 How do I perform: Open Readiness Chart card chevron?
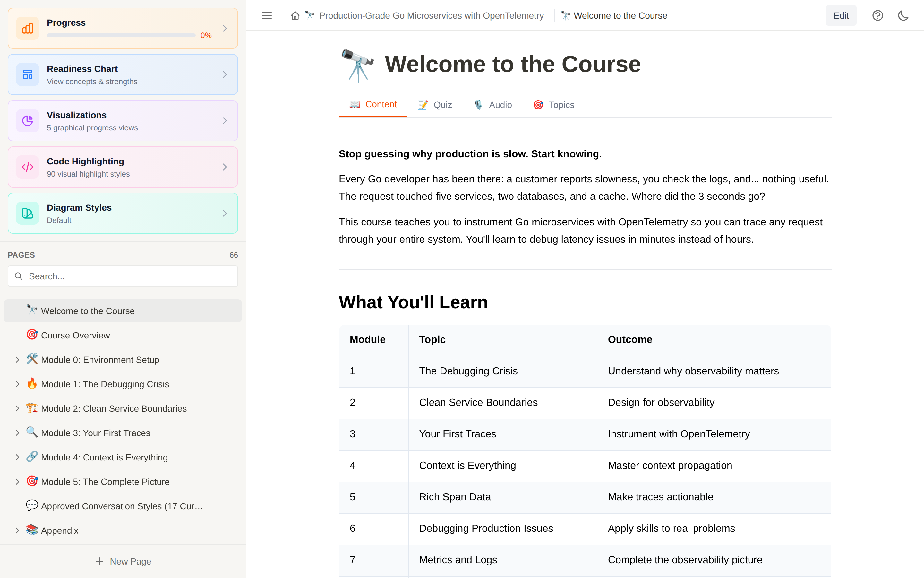click(225, 74)
